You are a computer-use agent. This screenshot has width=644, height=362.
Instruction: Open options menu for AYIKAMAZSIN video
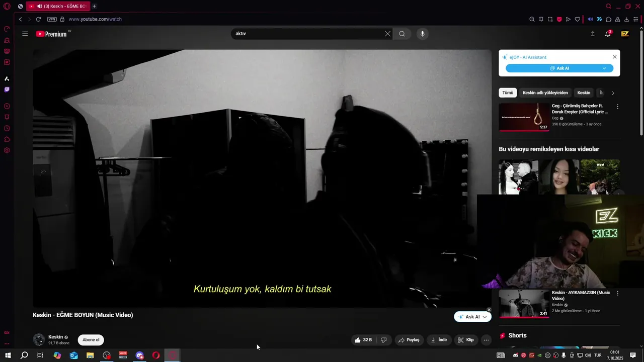tap(618, 293)
